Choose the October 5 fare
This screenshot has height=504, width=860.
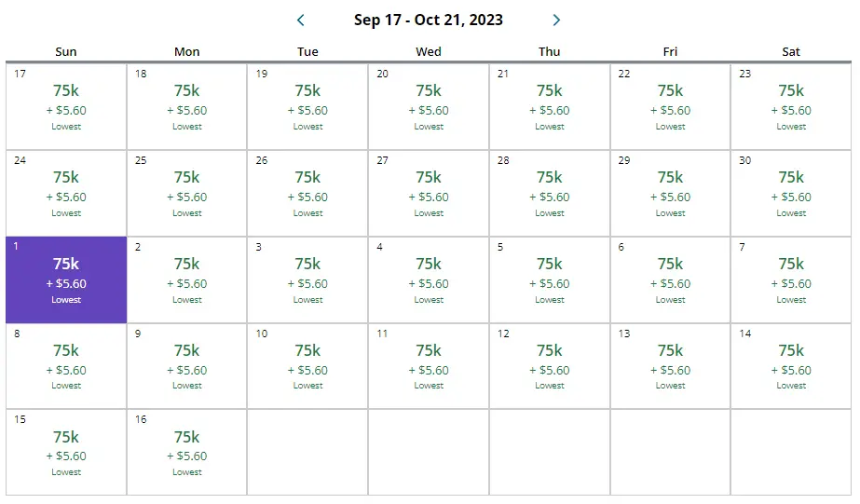(550, 280)
